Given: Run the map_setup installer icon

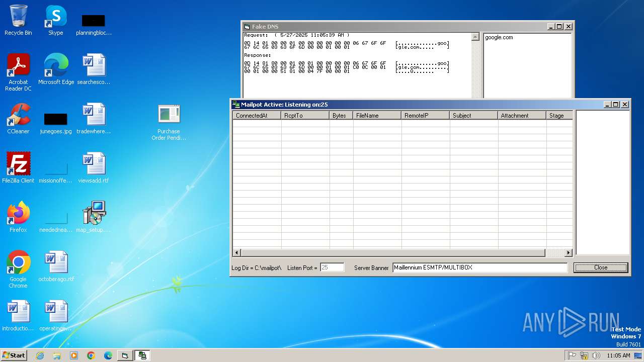Looking at the screenshot, I should point(94,217).
